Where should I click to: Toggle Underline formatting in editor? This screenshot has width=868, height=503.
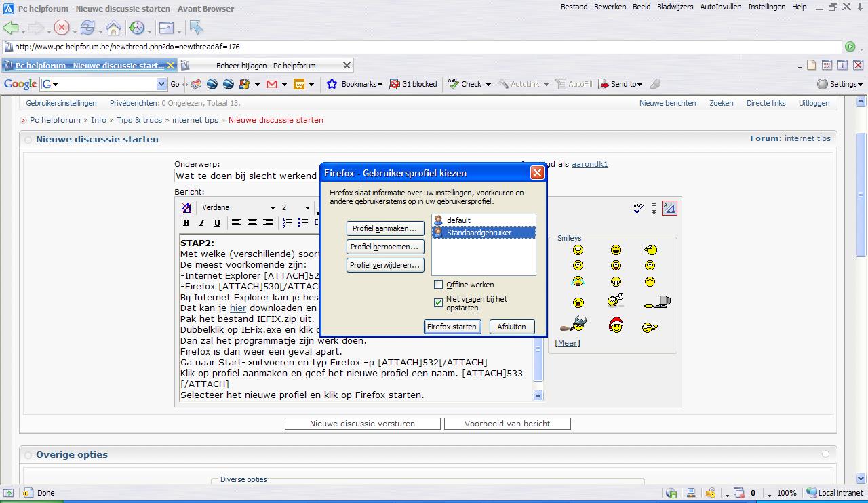(x=217, y=223)
